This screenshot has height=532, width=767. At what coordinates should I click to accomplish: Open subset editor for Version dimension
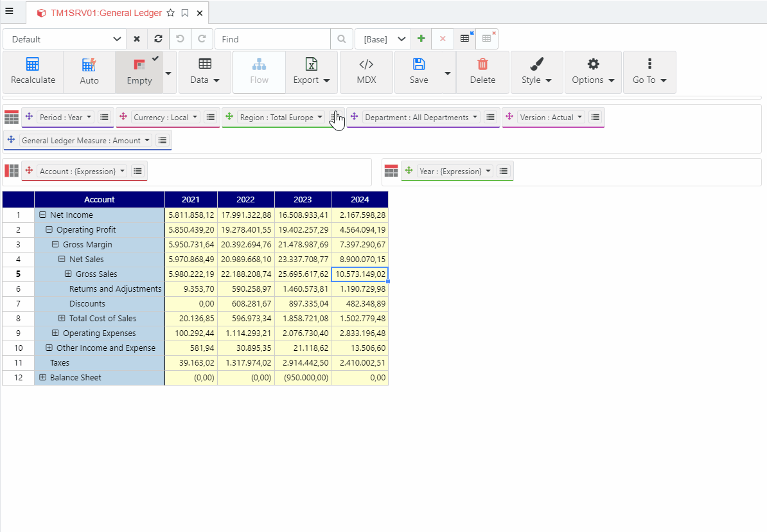(x=595, y=118)
